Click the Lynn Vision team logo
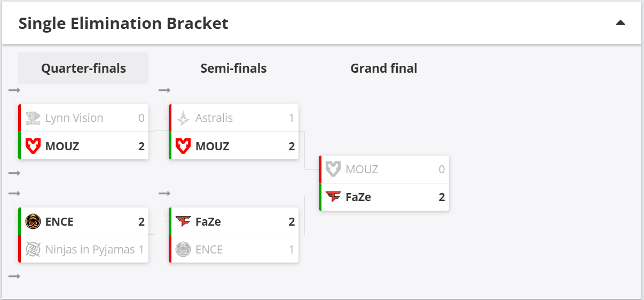Screen dimensions: 644x300 coord(33,118)
